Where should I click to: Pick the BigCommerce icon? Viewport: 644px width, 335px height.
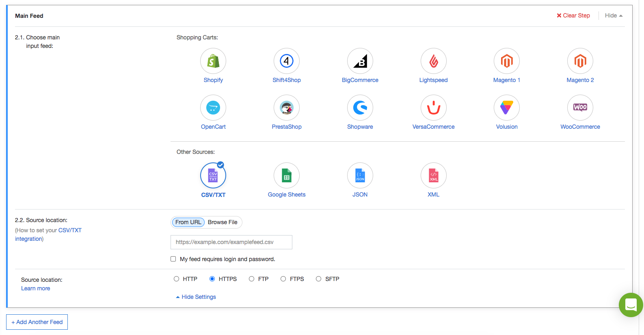360,61
